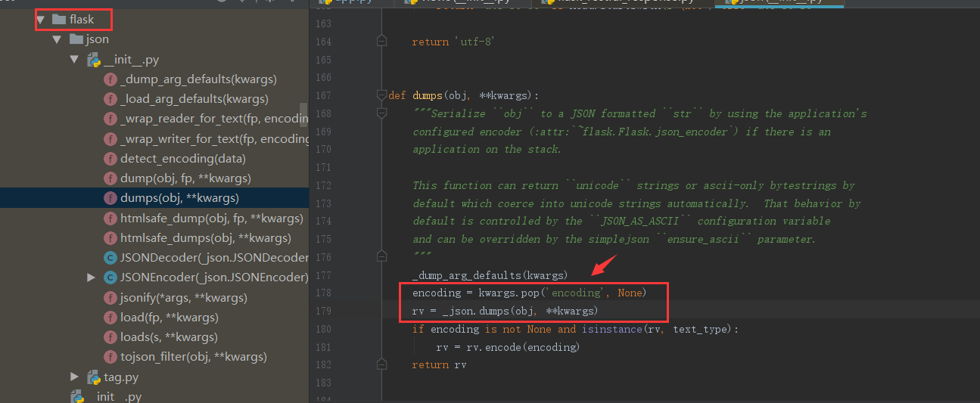Fold the dumps function at line 167
Viewport: 980px width, 403px height.
(x=382, y=96)
